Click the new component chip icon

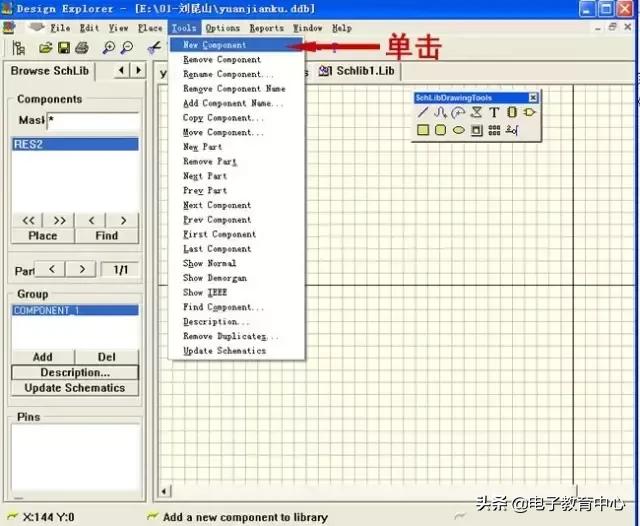click(511, 112)
